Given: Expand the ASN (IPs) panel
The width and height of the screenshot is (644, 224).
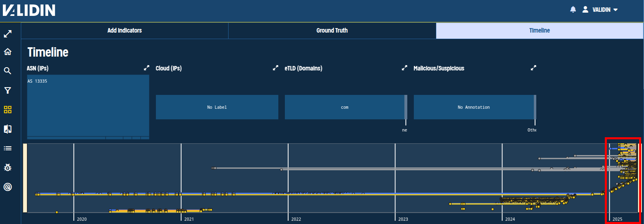Looking at the screenshot, I should coord(147,68).
